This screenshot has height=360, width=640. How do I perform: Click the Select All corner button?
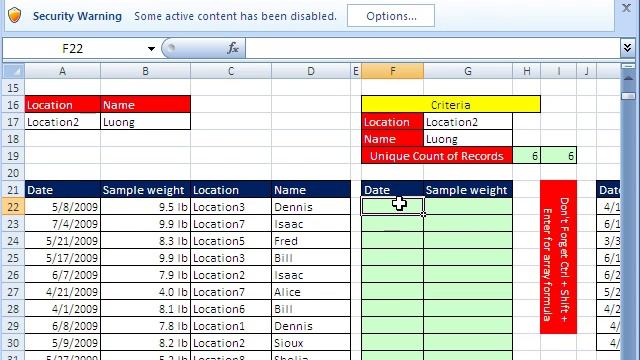[13, 71]
